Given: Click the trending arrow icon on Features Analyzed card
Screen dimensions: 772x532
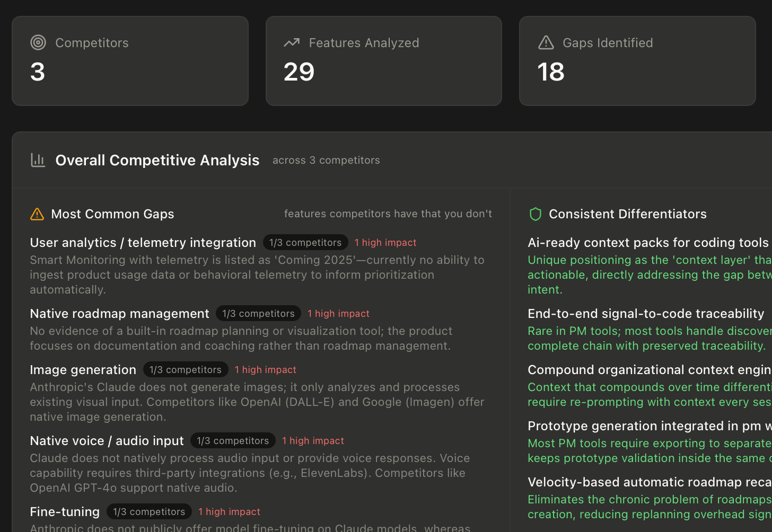Looking at the screenshot, I should (x=291, y=42).
